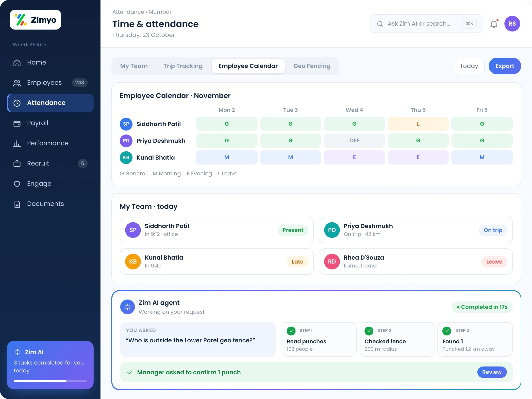Click the Zim AI agent sparkle icon
This screenshot has height=399, width=532.
[x=128, y=307]
